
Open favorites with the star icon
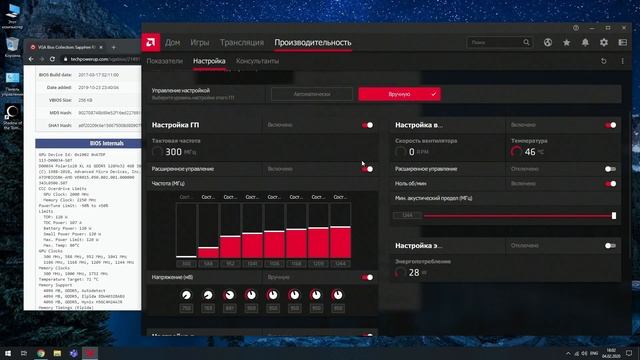click(x=567, y=42)
